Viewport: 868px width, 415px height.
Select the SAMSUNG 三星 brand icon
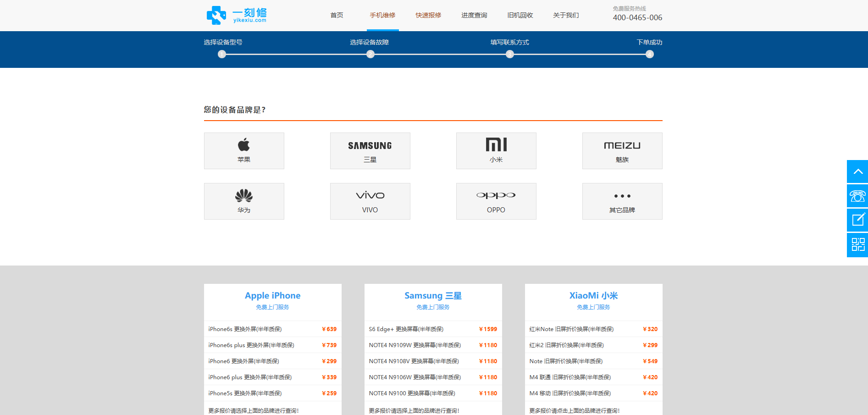point(370,150)
